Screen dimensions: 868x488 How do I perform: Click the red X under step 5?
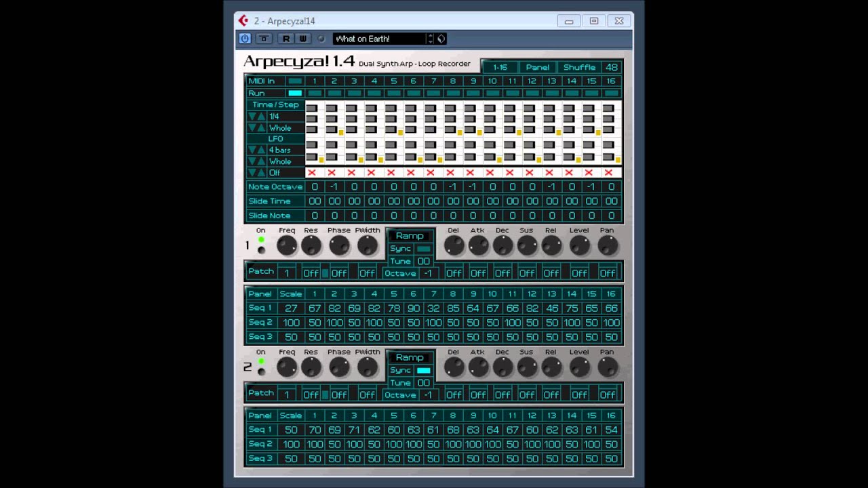pos(391,173)
